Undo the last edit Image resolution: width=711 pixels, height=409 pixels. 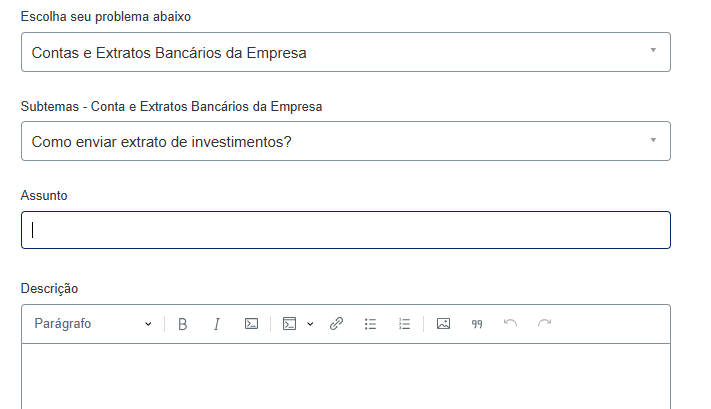[510, 324]
